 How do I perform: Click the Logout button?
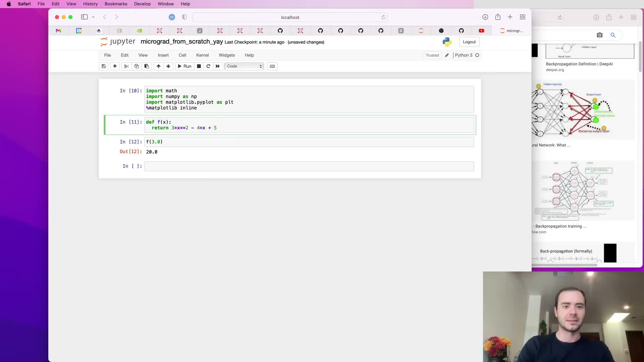[469, 42]
